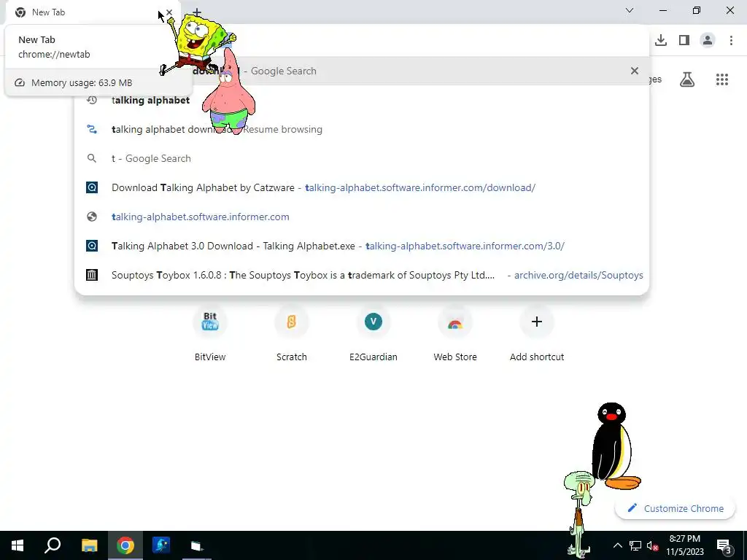The height and width of the screenshot is (560, 747).
Task: Open the Search Labs flask icon
Action: [x=687, y=79]
